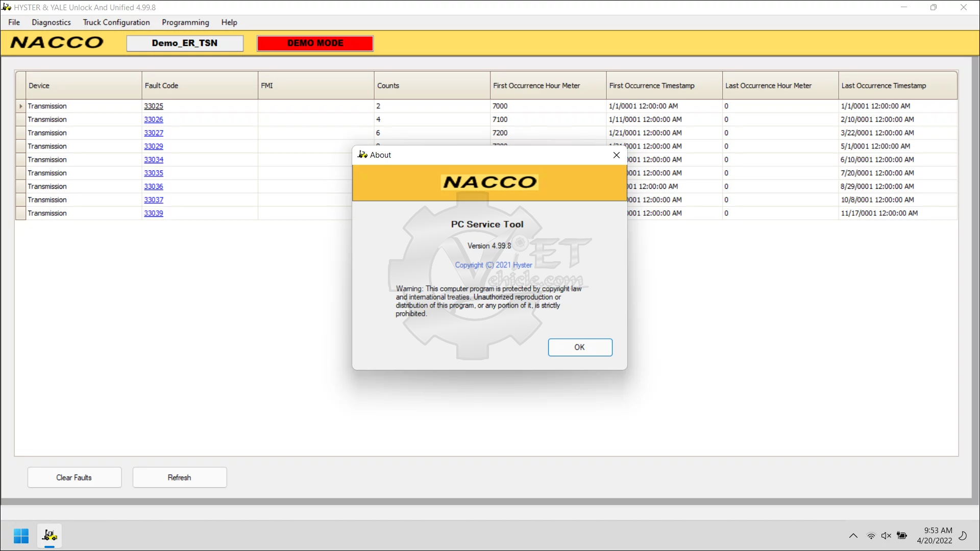This screenshot has width=980, height=551.
Task: Click OK in the About dialog
Action: (x=580, y=347)
